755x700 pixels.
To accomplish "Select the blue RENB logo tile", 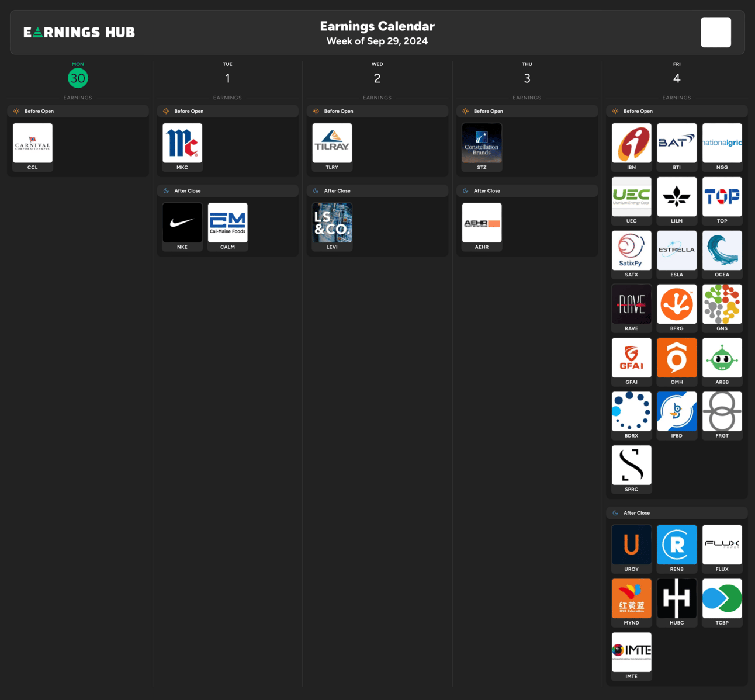I will click(677, 549).
